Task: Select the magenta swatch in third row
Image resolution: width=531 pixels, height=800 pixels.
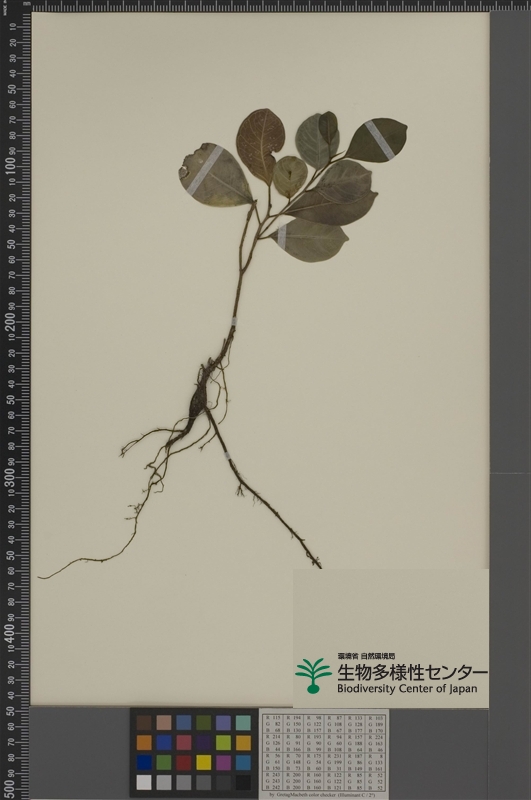Action: 223,762
